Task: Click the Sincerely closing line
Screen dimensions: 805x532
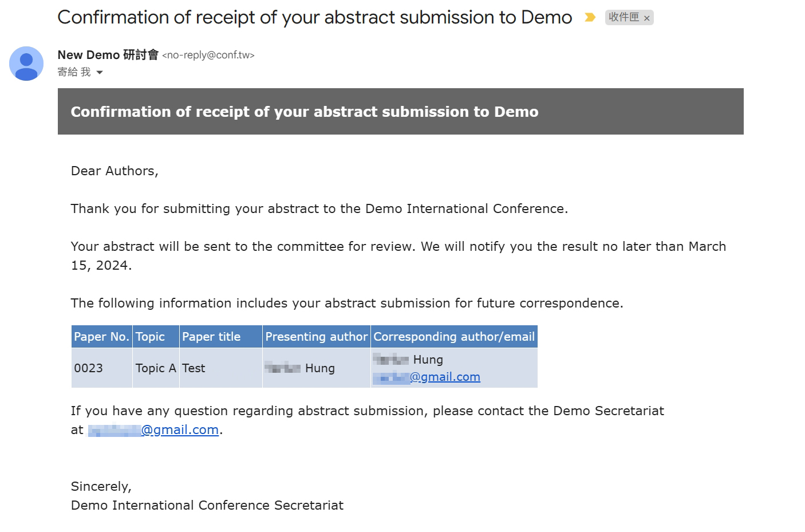Action: (101, 486)
